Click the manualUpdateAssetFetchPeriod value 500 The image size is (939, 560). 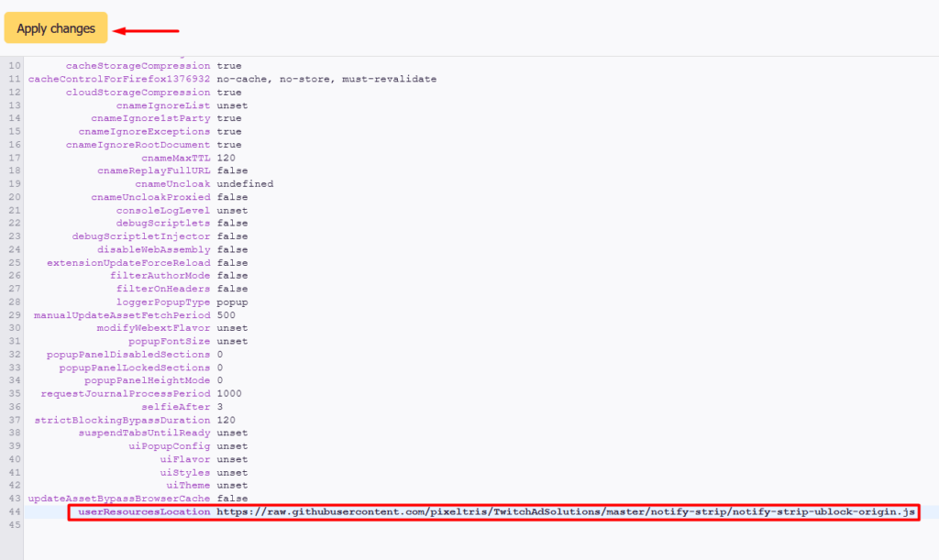tap(226, 315)
